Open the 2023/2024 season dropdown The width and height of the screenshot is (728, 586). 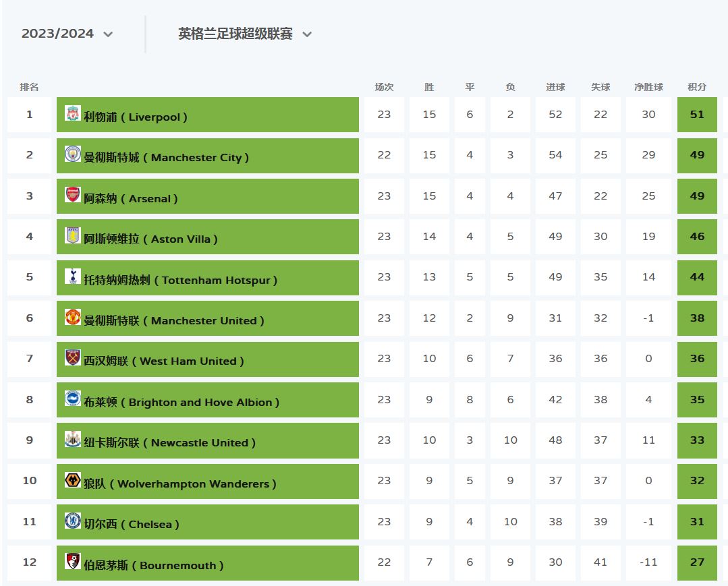[67, 34]
